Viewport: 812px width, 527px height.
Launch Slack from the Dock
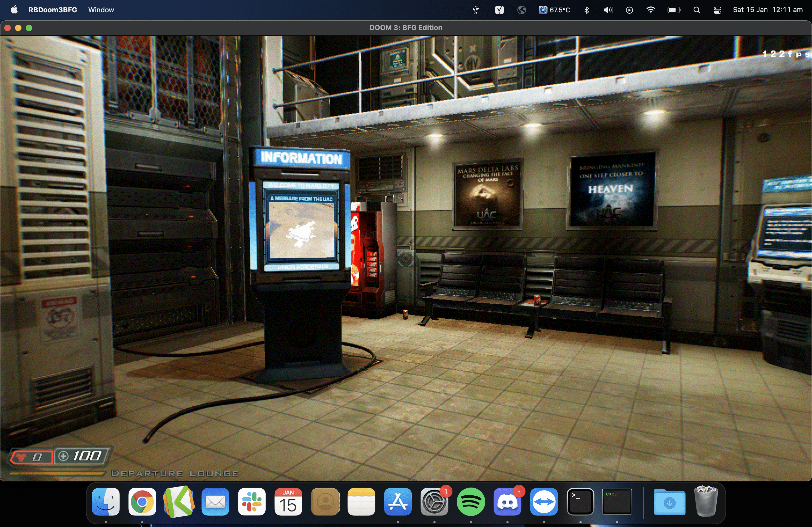pyautogui.click(x=252, y=502)
